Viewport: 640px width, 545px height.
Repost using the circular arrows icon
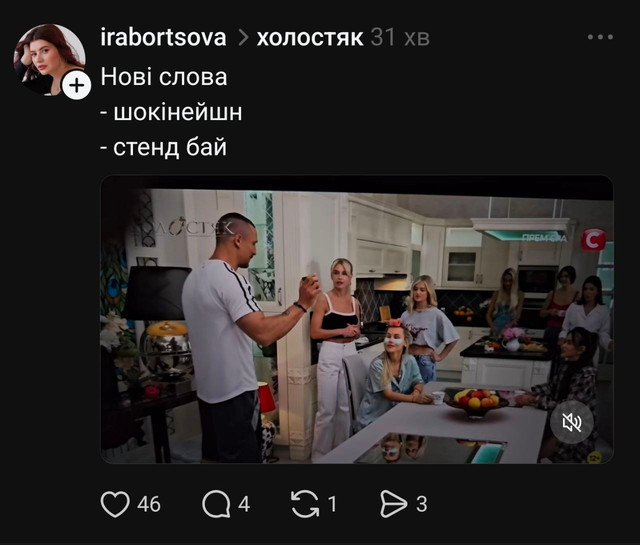pyautogui.click(x=305, y=504)
